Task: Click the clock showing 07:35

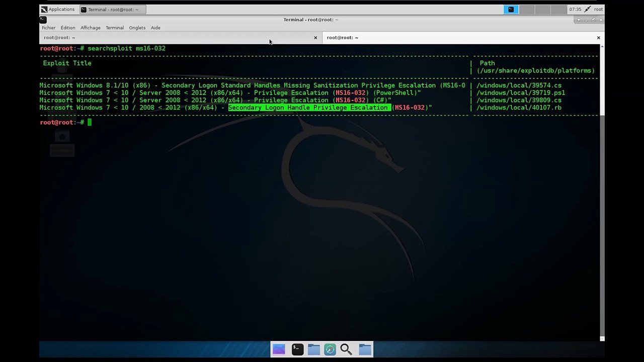Action: (x=575, y=9)
